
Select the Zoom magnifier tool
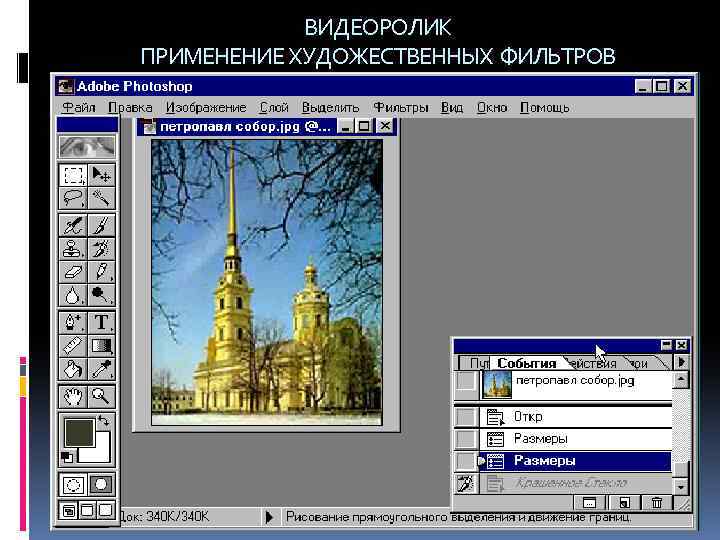click(101, 396)
